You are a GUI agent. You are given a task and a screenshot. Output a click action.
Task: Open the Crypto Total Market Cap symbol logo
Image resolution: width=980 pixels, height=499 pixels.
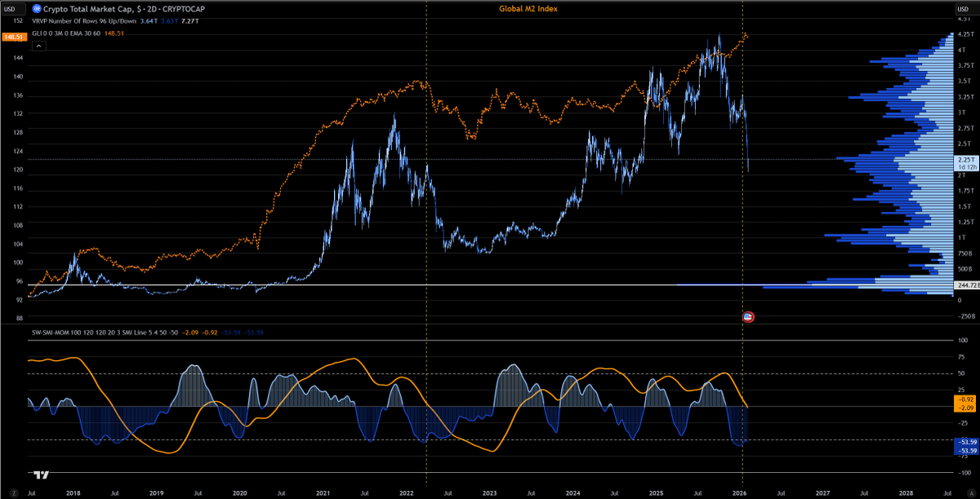pyautogui.click(x=37, y=9)
